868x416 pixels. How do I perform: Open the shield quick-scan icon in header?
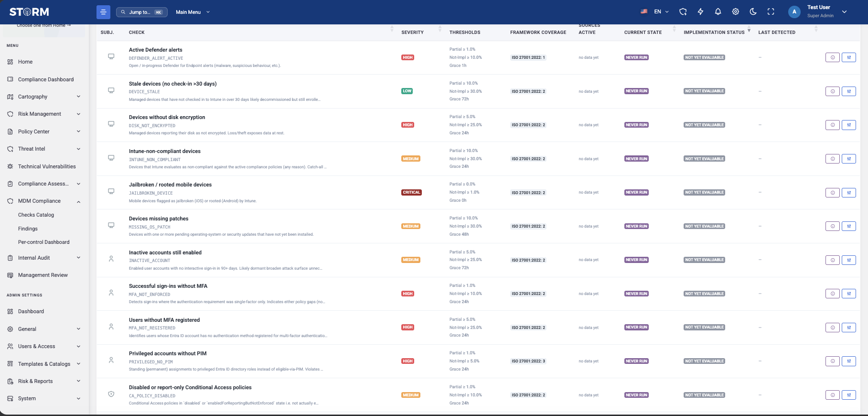click(683, 12)
